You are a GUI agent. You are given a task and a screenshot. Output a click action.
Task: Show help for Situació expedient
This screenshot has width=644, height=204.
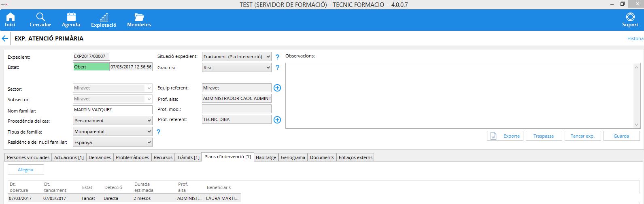(x=277, y=57)
